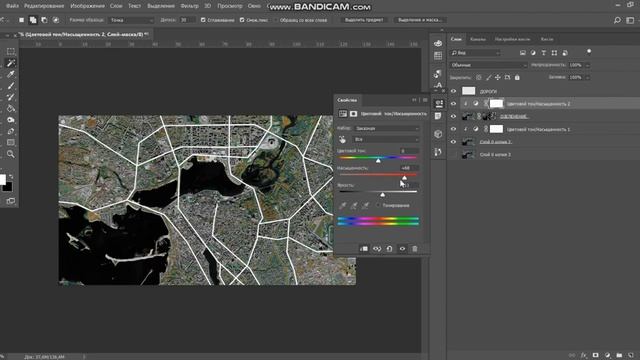Collapse Properties panel double-arrow
This screenshot has width=640, height=360.
tap(414, 100)
